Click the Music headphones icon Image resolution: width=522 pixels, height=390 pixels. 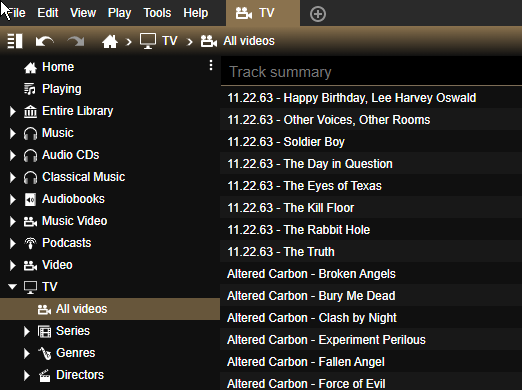click(30, 133)
